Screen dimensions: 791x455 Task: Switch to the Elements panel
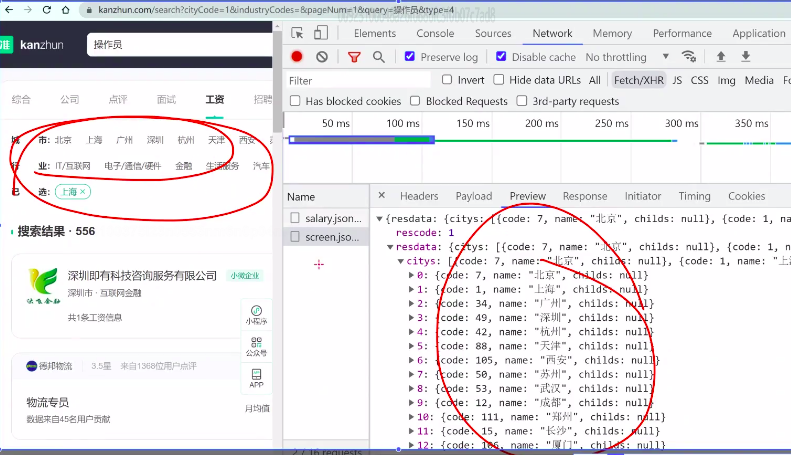(374, 33)
